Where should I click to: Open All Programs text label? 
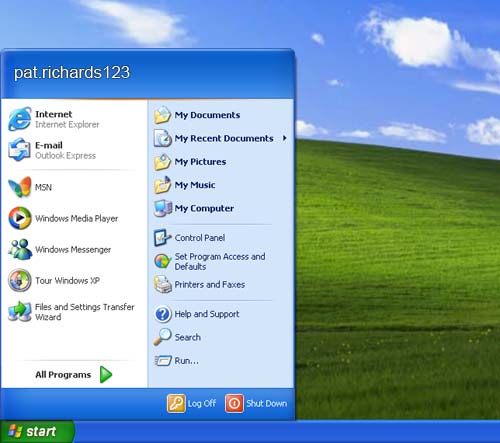point(63,375)
